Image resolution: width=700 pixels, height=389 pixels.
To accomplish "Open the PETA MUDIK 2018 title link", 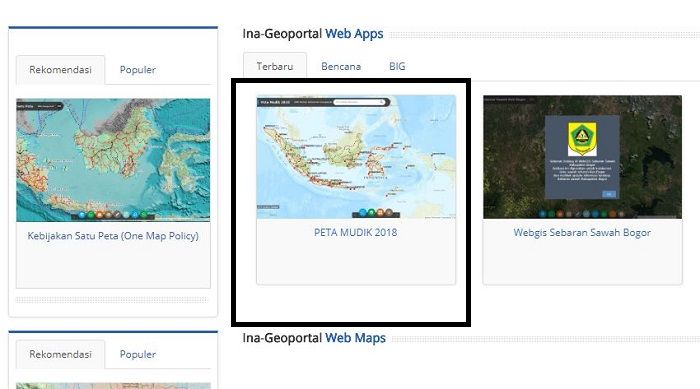I will pyautogui.click(x=356, y=232).
